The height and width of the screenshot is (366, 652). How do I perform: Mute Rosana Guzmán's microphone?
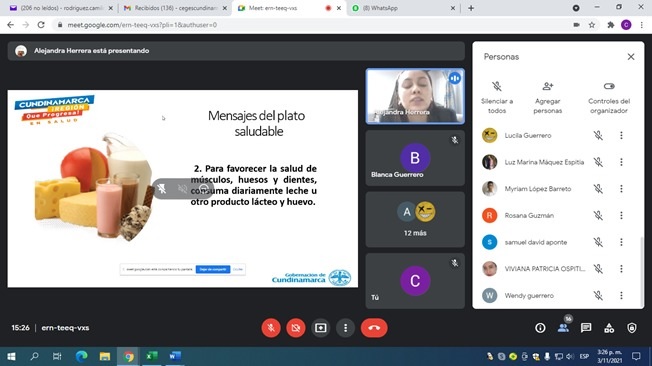pos(598,215)
